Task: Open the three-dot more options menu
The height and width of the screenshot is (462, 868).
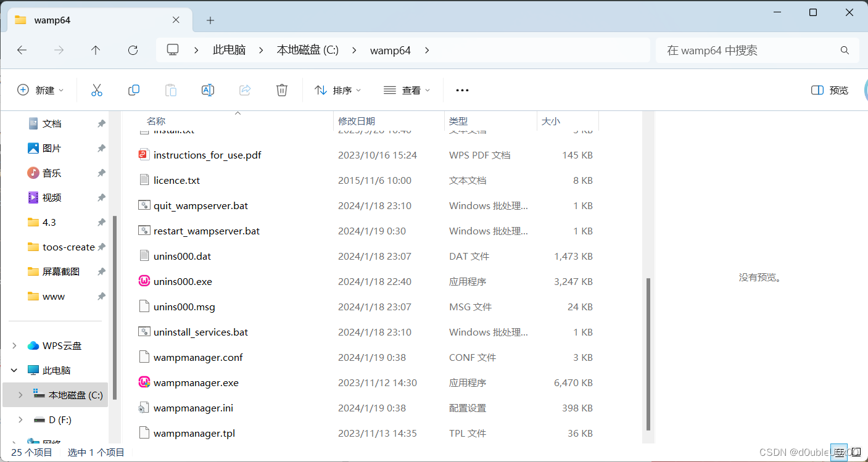Action: pyautogui.click(x=462, y=90)
